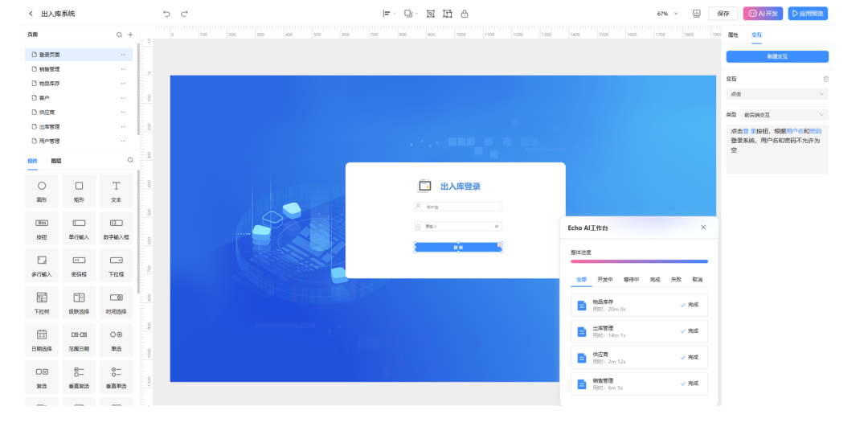The image size is (868, 435).
Task: Select the 销售管理 page
Action: tap(79, 68)
